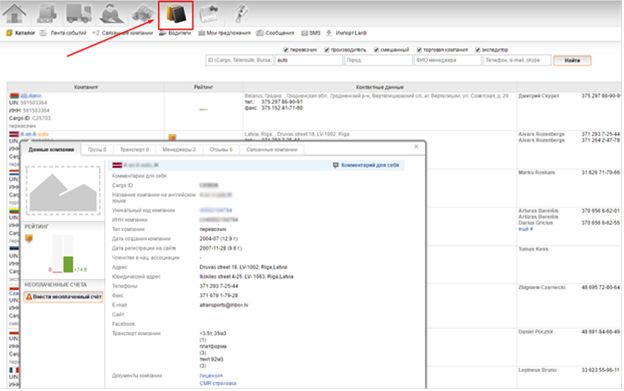Screen dimensions: 624x391
Task: Switch to Отзывы 6 tab
Action: tap(221, 150)
